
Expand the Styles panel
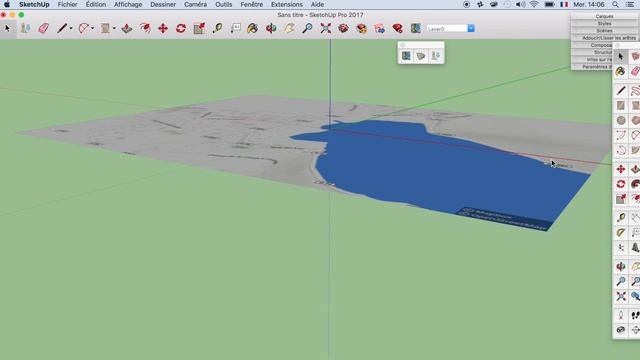pyautogui.click(x=604, y=24)
